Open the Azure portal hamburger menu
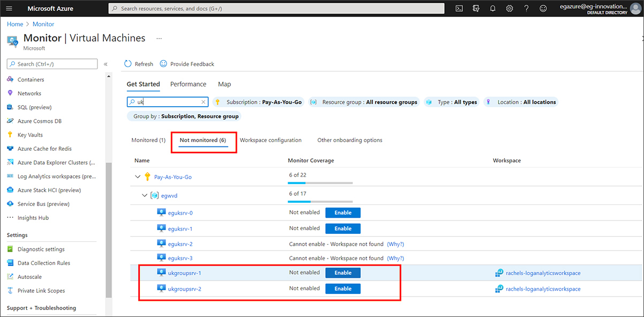644x317 pixels. click(9, 9)
